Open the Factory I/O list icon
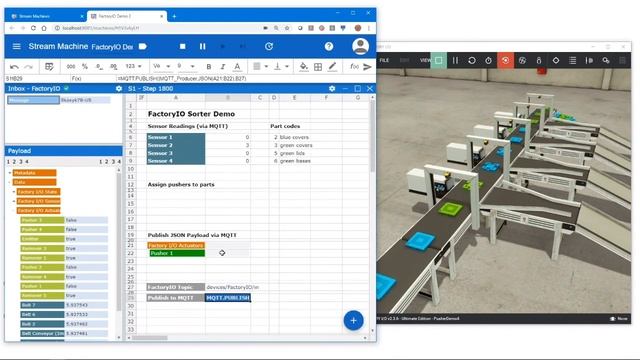 (x=572, y=60)
